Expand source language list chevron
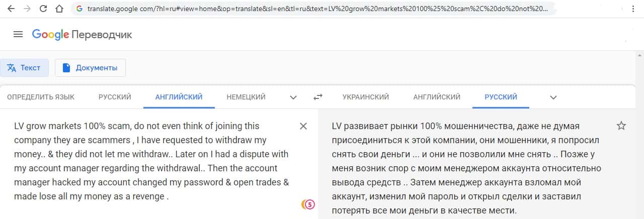 point(293,97)
